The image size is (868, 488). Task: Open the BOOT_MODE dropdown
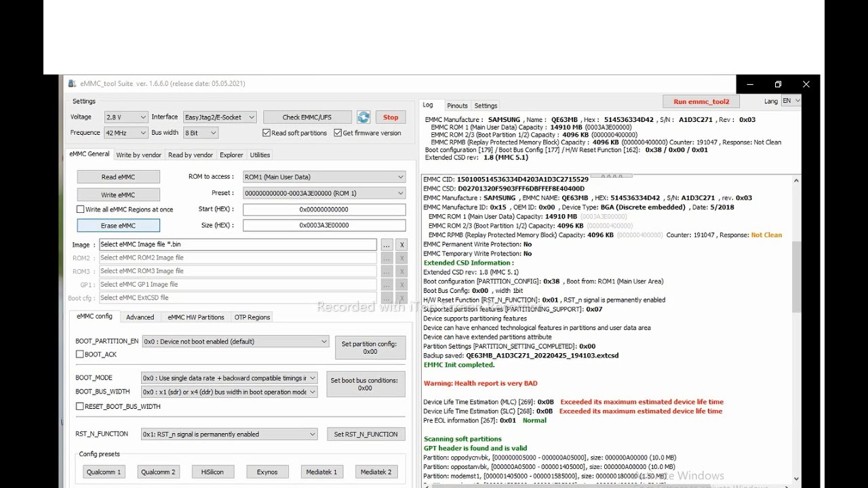tap(229, 378)
